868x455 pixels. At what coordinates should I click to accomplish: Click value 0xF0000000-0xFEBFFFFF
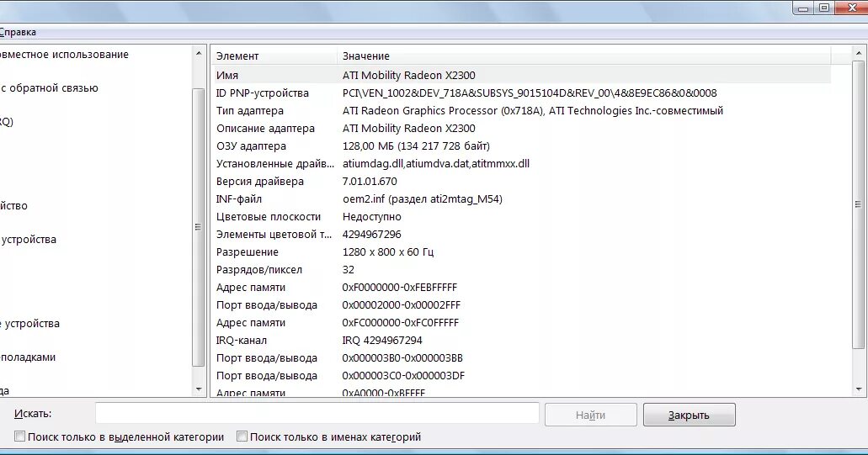(400, 288)
